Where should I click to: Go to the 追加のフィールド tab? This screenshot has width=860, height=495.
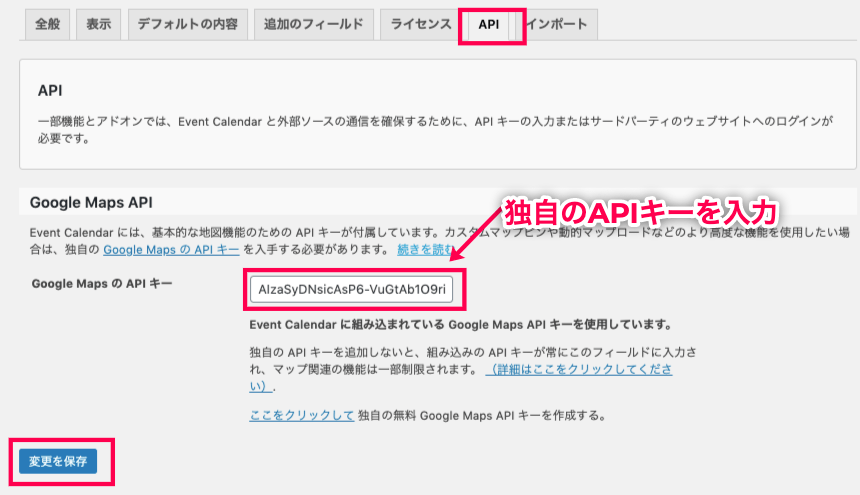(313, 24)
